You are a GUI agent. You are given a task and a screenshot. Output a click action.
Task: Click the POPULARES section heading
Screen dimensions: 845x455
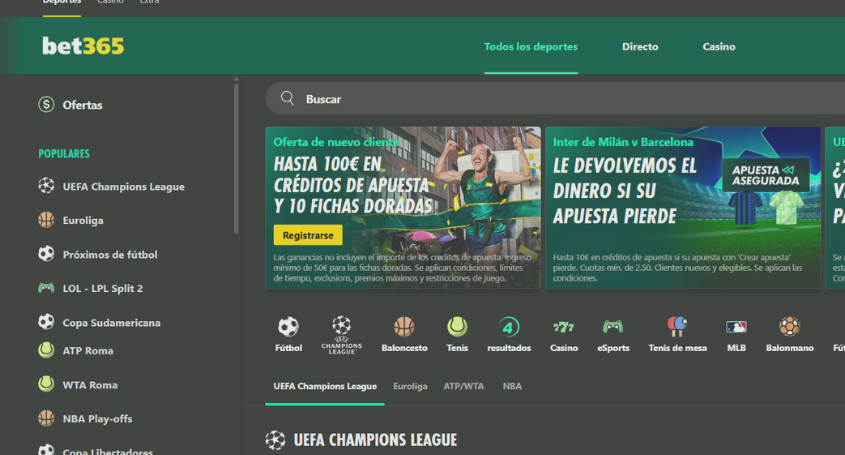click(x=64, y=154)
